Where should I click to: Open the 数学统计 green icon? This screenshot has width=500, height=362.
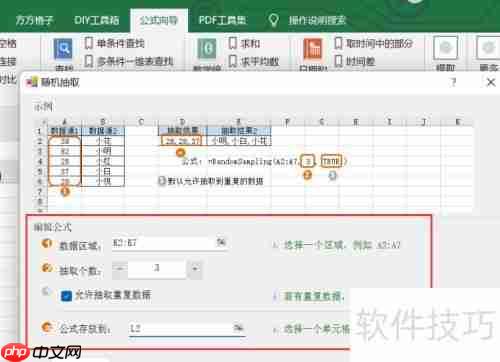point(207,49)
